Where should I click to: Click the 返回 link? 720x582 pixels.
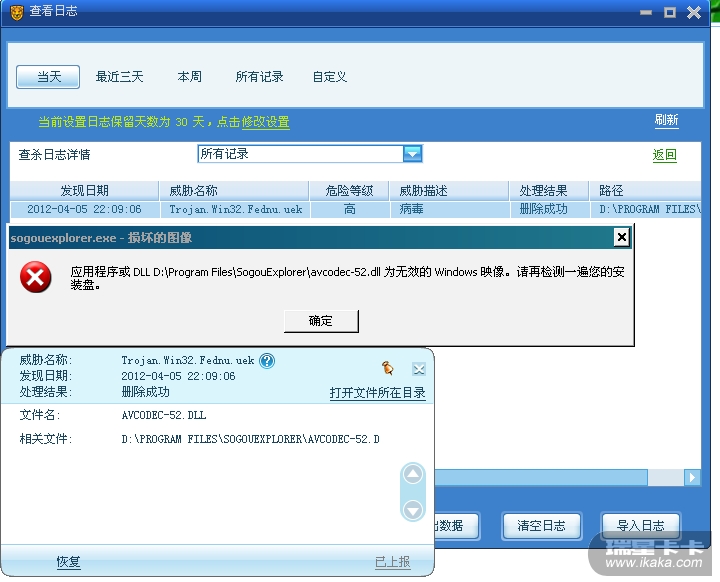(x=664, y=155)
